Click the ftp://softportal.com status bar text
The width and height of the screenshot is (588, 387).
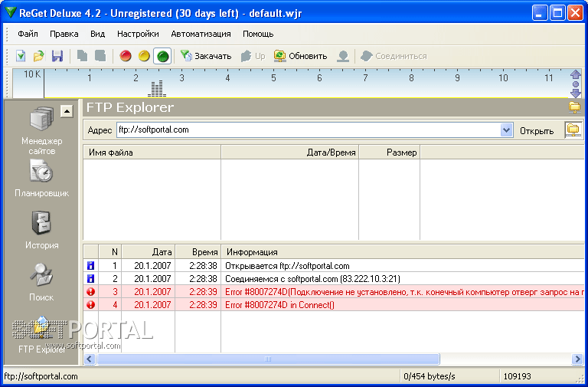coord(41,376)
